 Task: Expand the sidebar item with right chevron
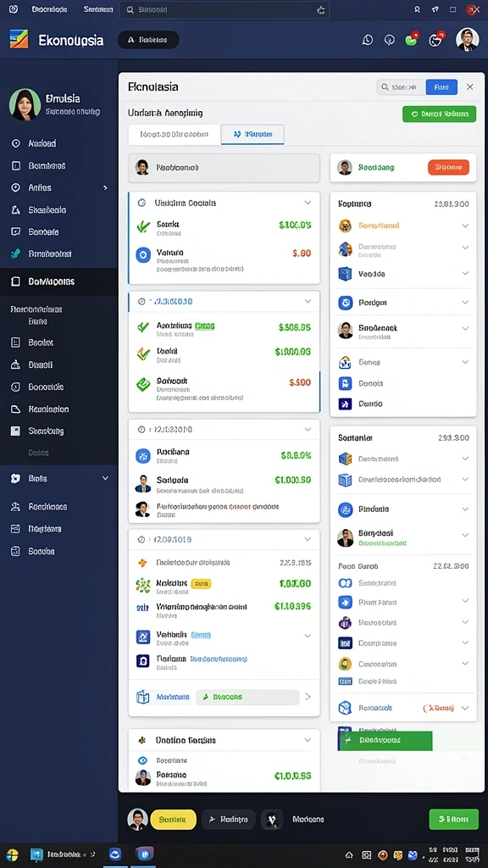(x=105, y=188)
